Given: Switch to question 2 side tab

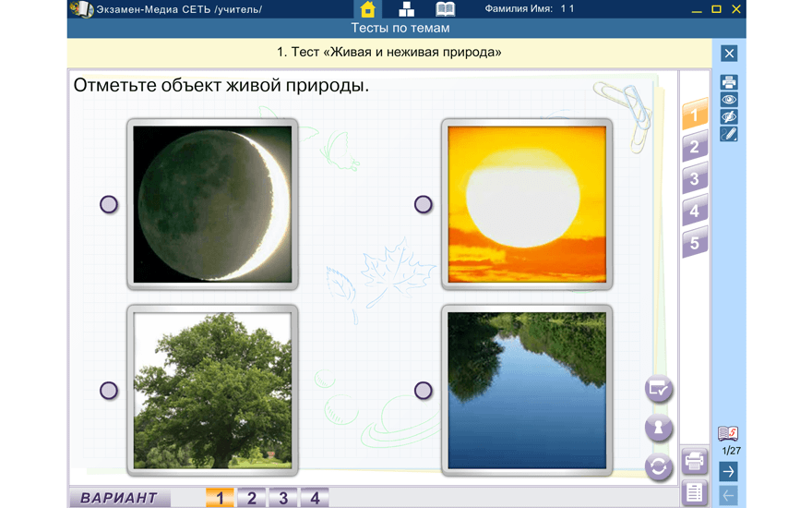Looking at the screenshot, I should [x=695, y=146].
